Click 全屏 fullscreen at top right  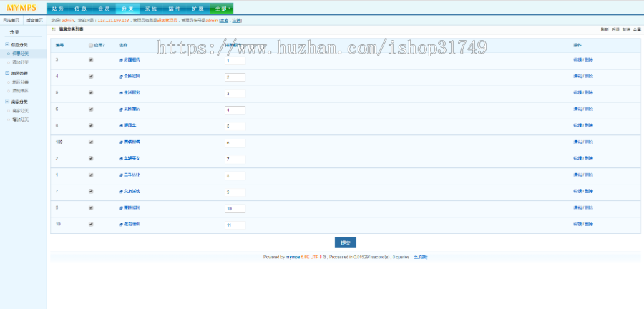[637, 29]
